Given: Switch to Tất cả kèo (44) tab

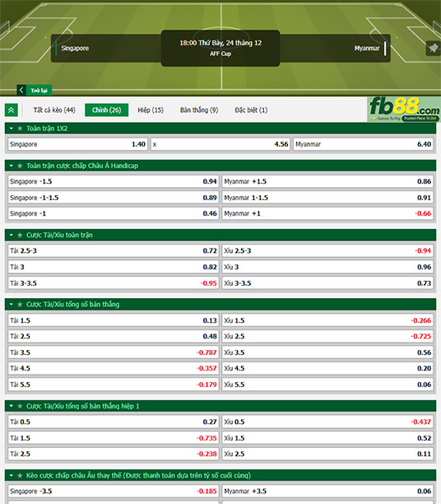Looking at the screenshot, I should tap(54, 110).
